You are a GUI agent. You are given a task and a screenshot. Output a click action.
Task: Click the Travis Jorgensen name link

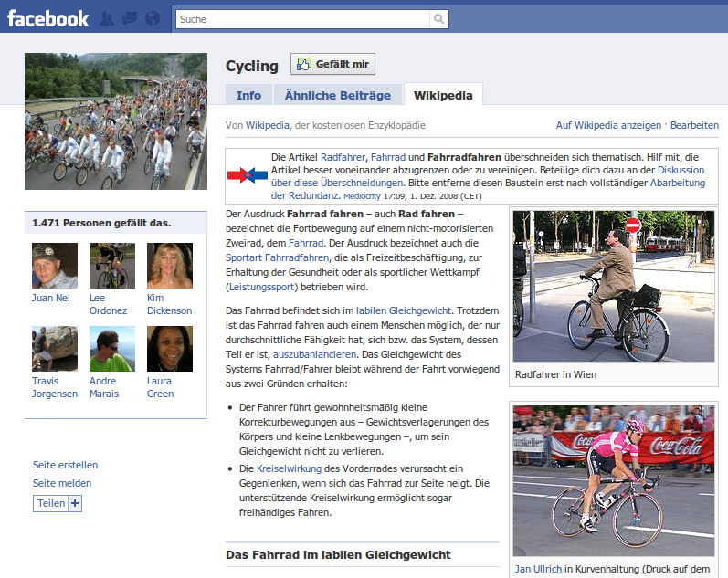point(55,388)
